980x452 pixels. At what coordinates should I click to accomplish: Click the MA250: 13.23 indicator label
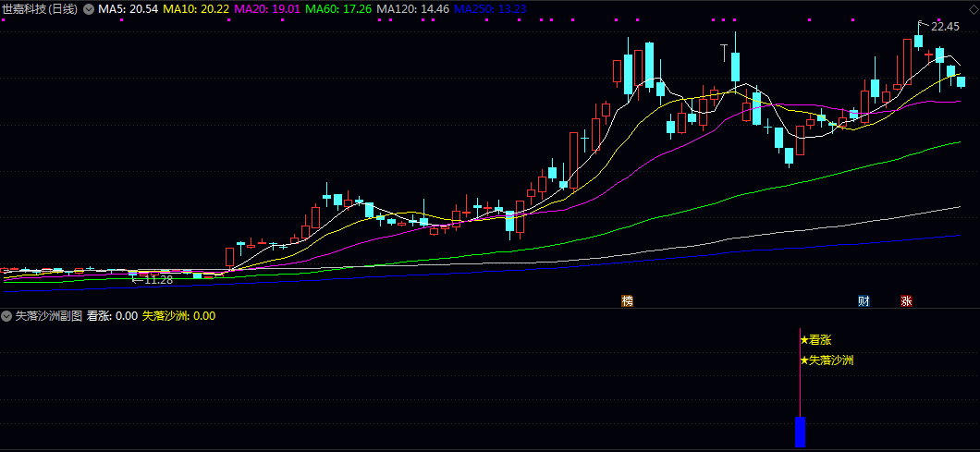click(490, 9)
